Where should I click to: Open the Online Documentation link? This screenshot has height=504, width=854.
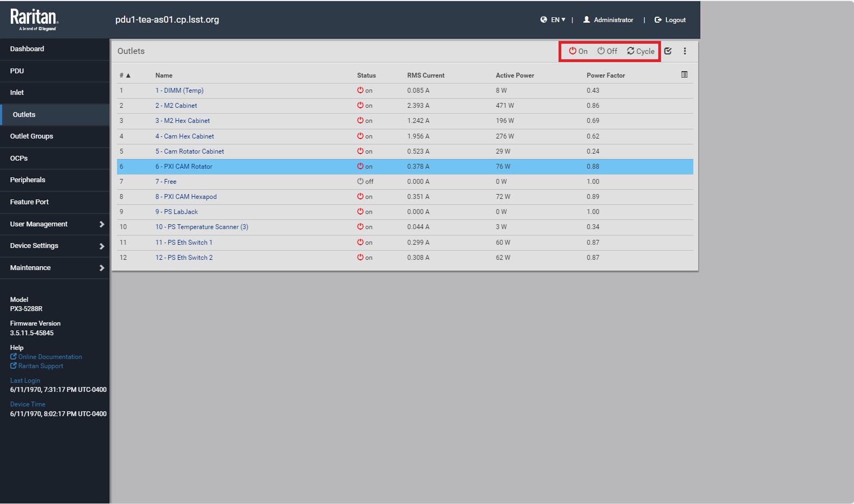50,357
